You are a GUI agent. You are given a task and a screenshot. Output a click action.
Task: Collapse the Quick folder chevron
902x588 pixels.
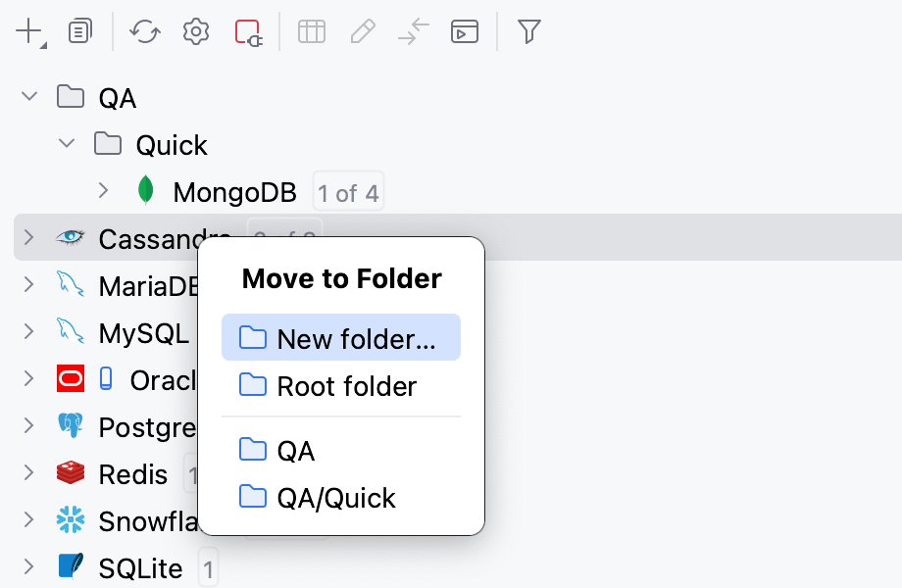click(66, 143)
